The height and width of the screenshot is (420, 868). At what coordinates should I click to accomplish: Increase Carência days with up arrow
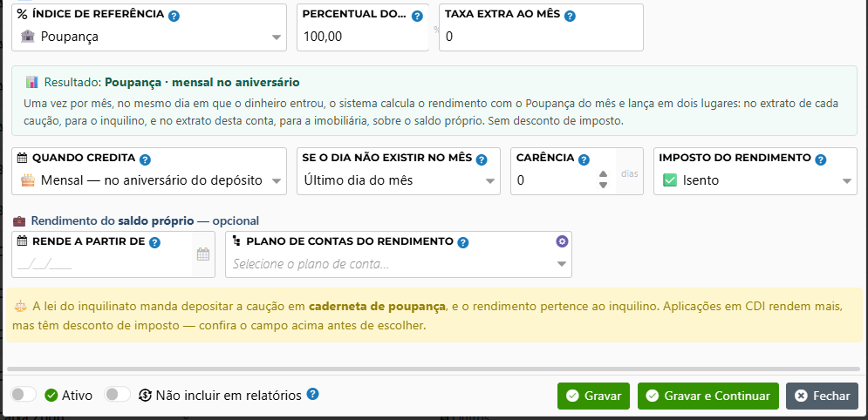pos(604,174)
